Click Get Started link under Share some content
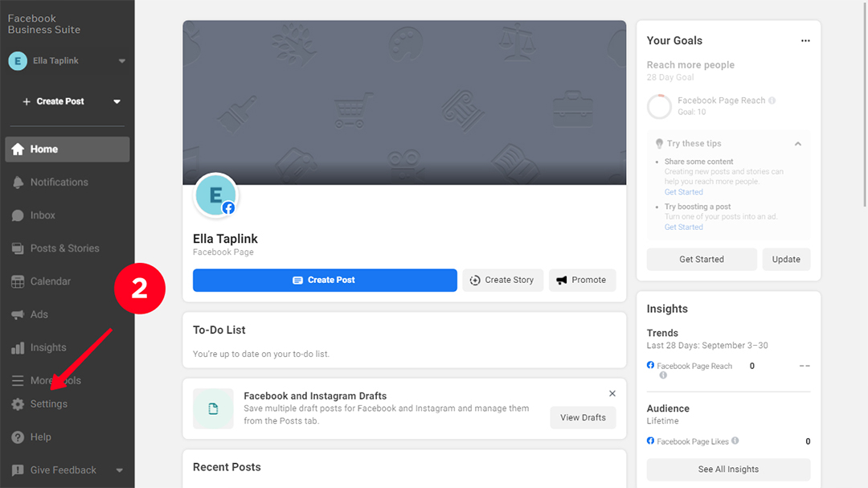868x488 pixels. point(684,192)
